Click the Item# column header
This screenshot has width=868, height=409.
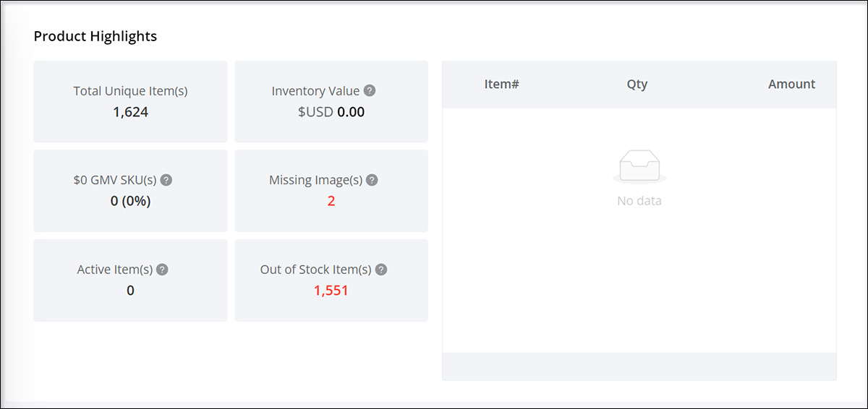pyautogui.click(x=502, y=84)
